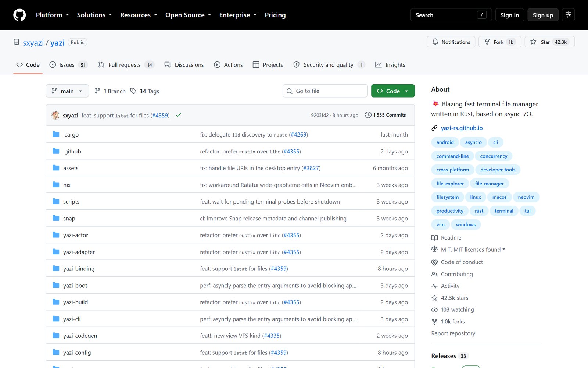Expand the Solutions menu

[x=94, y=15]
